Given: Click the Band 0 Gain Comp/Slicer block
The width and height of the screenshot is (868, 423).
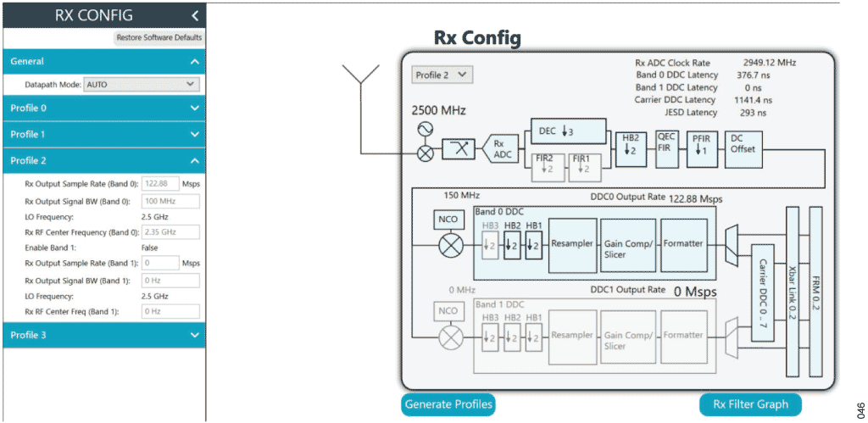Looking at the screenshot, I should coord(628,244).
